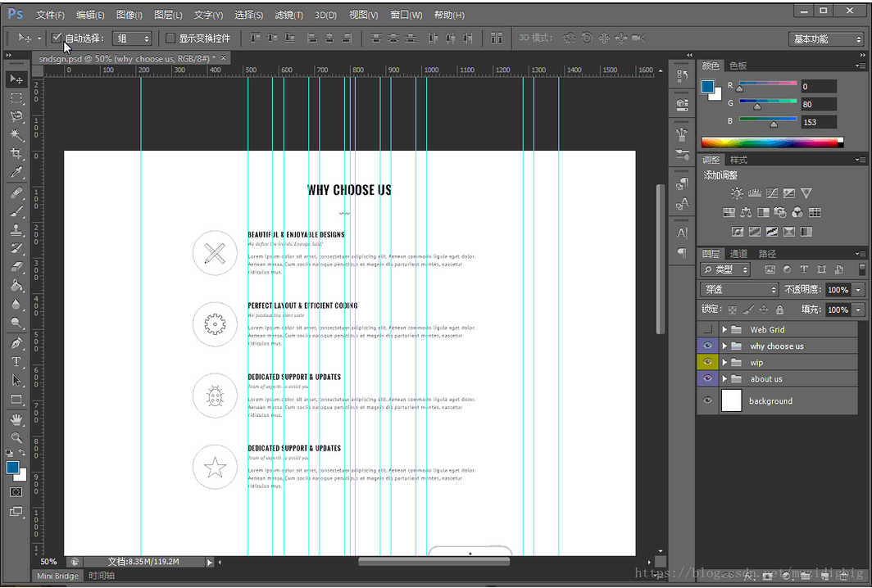Click the R value input field

[x=818, y=86]
